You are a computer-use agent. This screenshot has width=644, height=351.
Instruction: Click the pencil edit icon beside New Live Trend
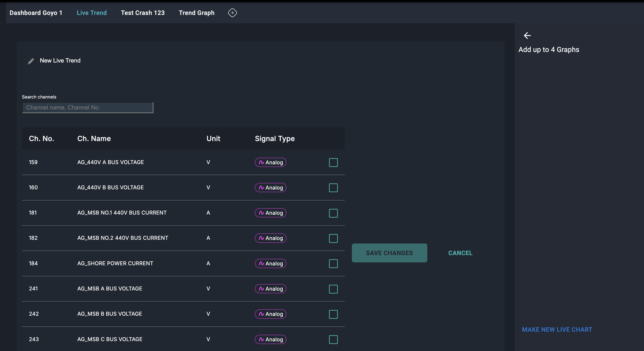[31, 61]
